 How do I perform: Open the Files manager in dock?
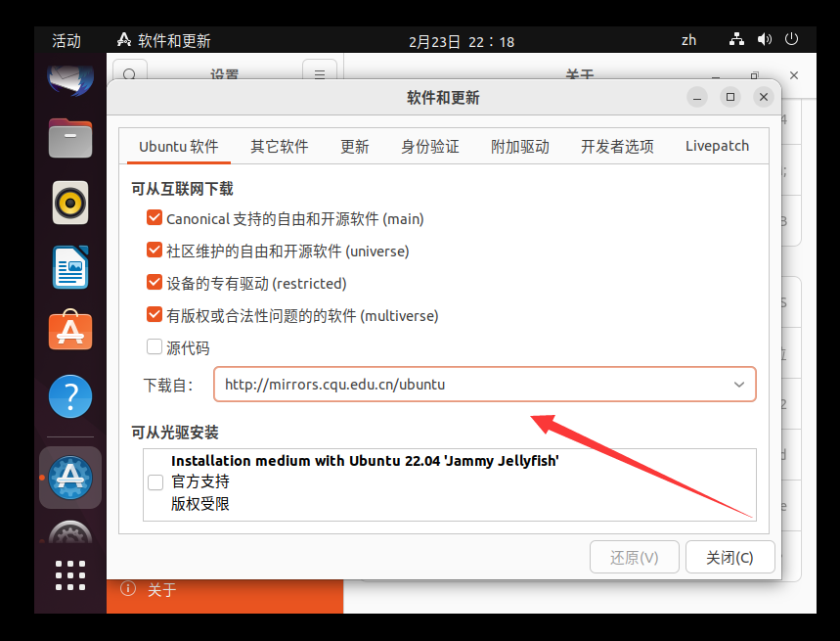pyautogui.click(x=70, y=138)
